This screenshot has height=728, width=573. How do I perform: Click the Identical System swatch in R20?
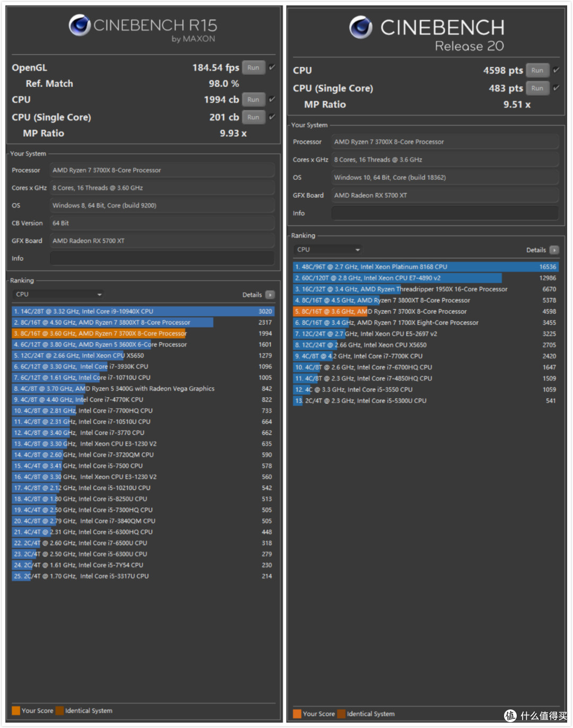coord(341,714)
